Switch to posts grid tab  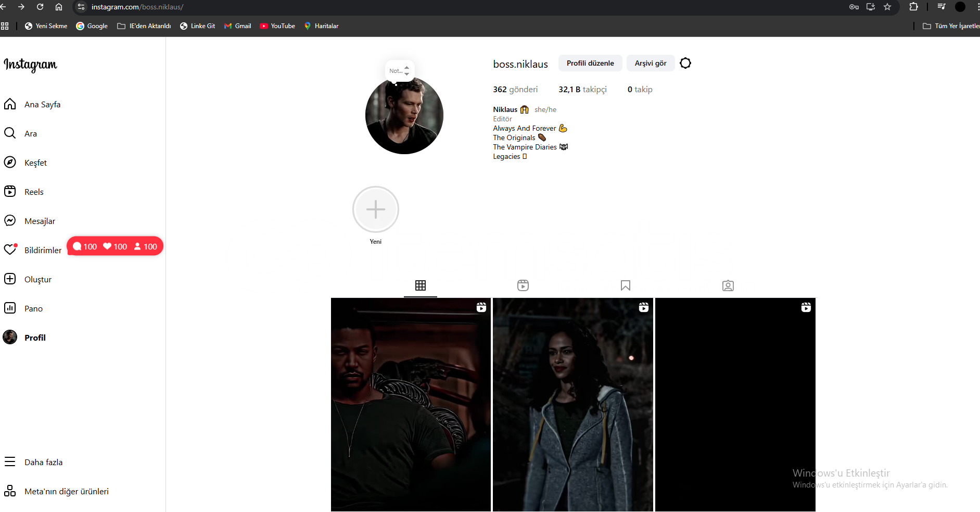(x=421, y=285)
